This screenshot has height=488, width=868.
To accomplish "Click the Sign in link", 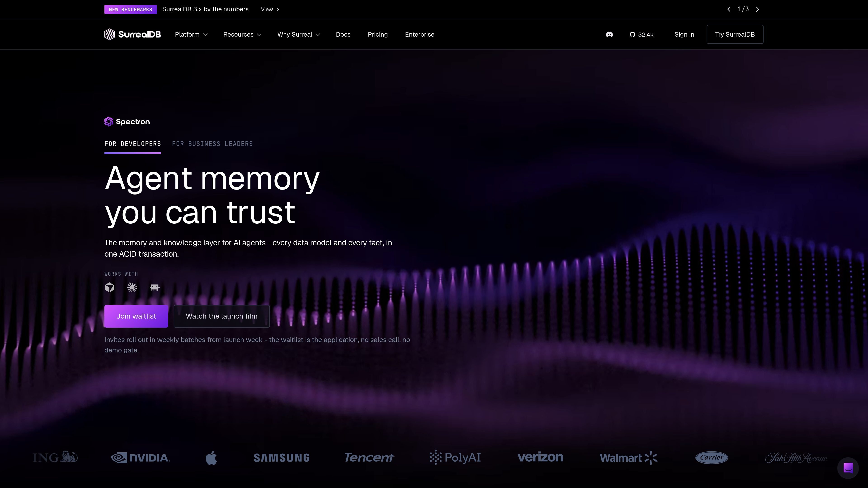I will 684,34.
